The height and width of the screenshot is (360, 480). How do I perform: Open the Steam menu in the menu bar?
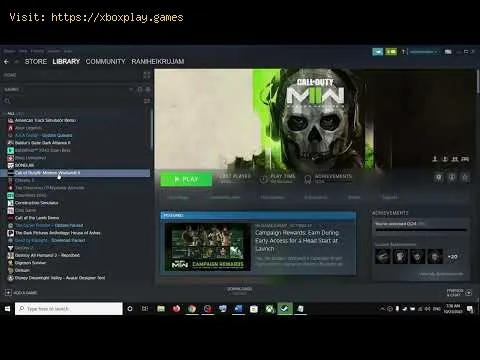(10, 51)
